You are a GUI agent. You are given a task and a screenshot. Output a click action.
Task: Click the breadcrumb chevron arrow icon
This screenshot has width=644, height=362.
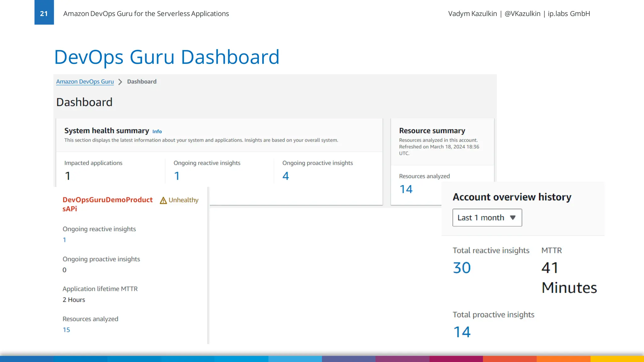tap(120, 82)
